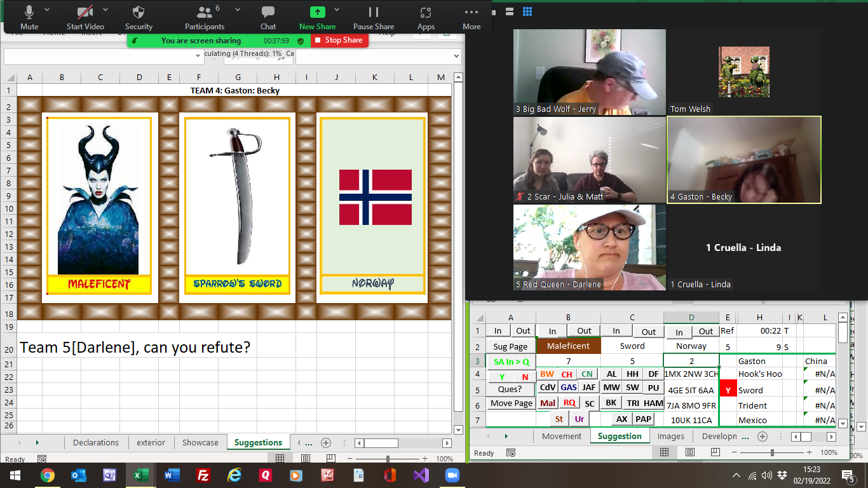Select Page Layout view in left Excel status bar
868x488 pixels.
pos(306,458)
